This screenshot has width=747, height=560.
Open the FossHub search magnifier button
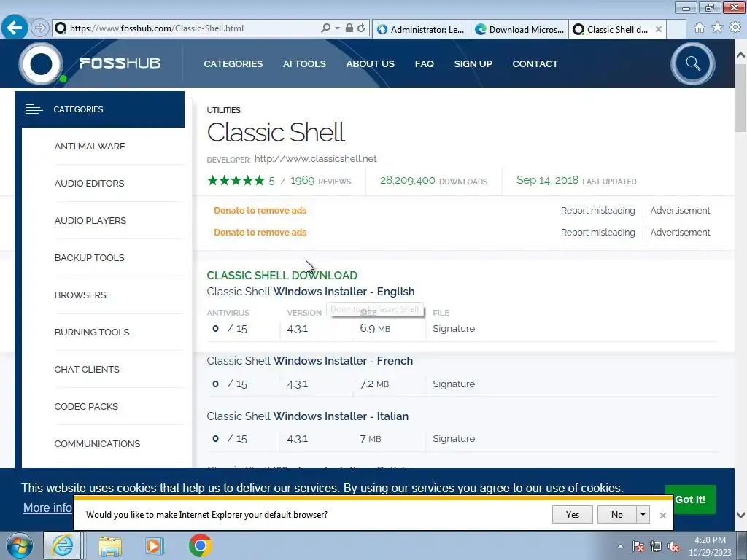(693, 63)
